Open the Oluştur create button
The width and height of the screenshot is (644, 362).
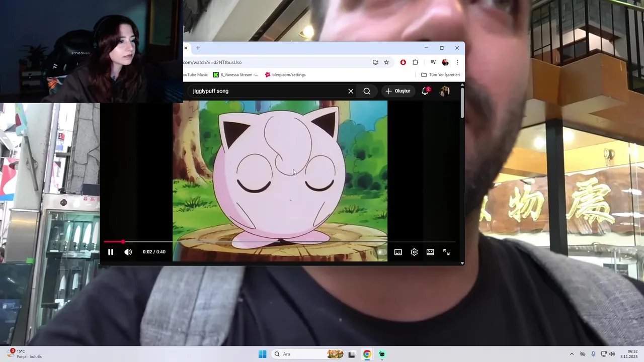tap(397, 91)
